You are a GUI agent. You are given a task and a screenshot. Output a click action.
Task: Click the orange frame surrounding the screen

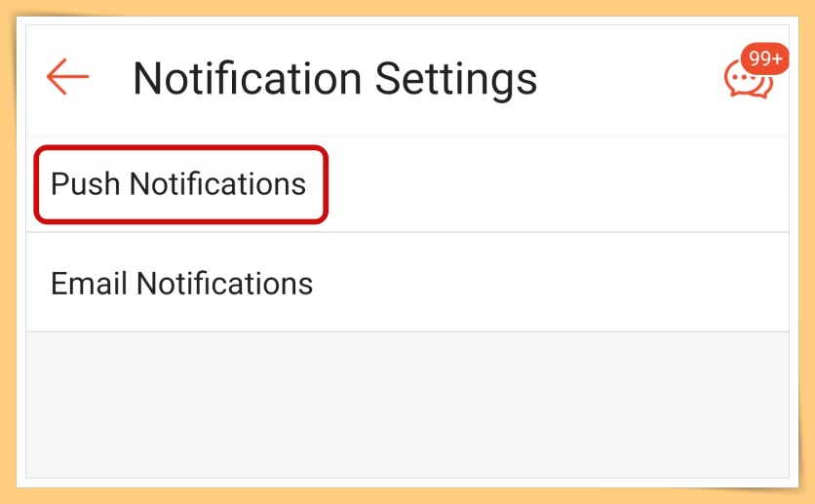[407, 7]
